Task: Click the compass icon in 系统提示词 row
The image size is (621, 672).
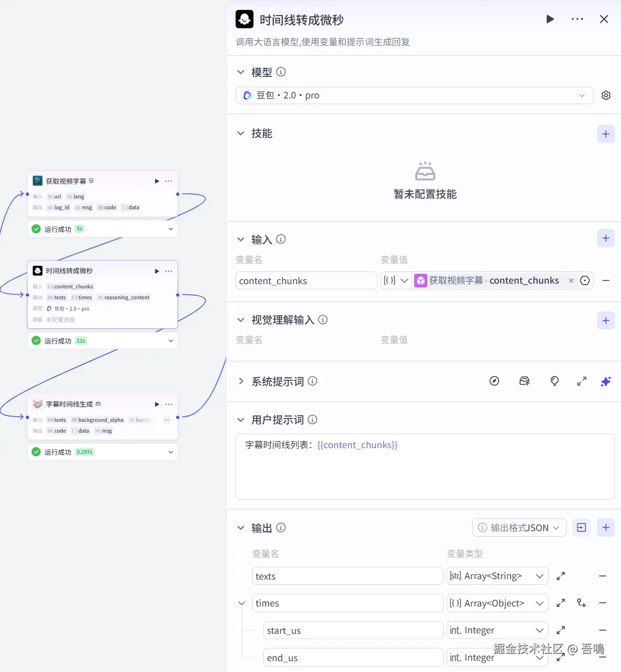Action: pos(494,381)
